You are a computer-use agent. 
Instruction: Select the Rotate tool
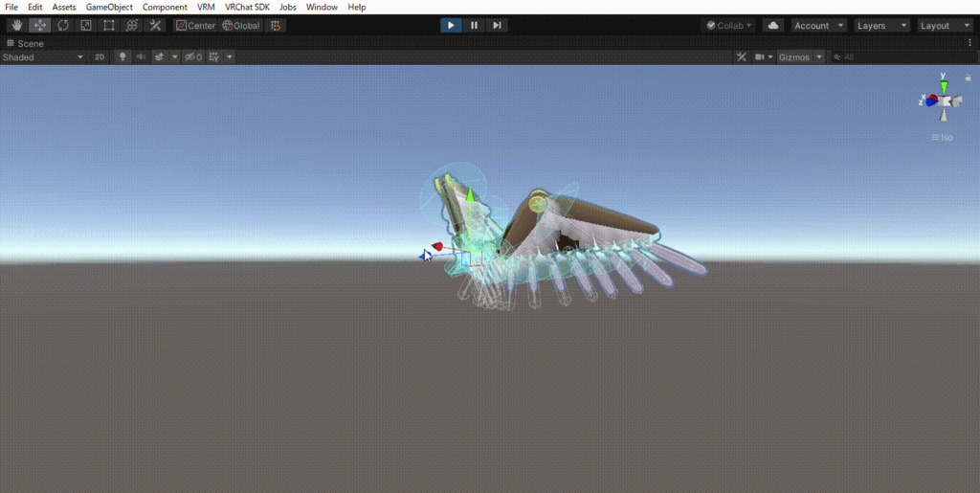[63, 26]
